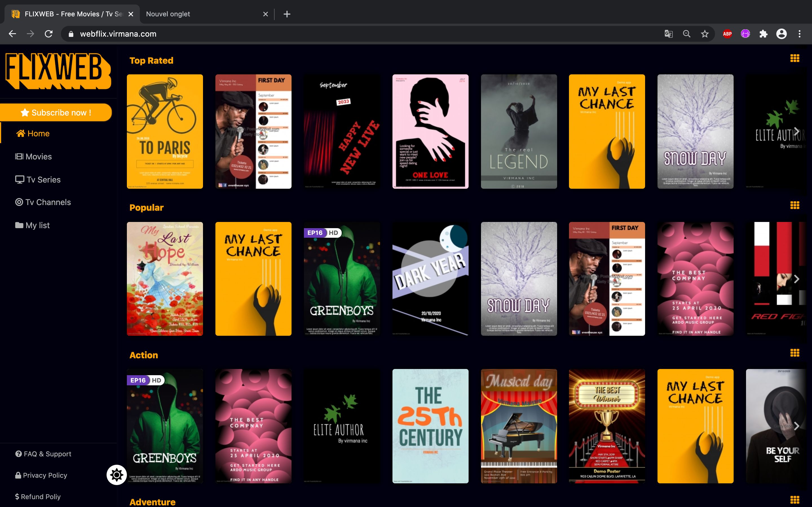The width and height of the screenshot is (812, 507).
Task: Toggle grid view for the Popular section
Action: point(795,205)
